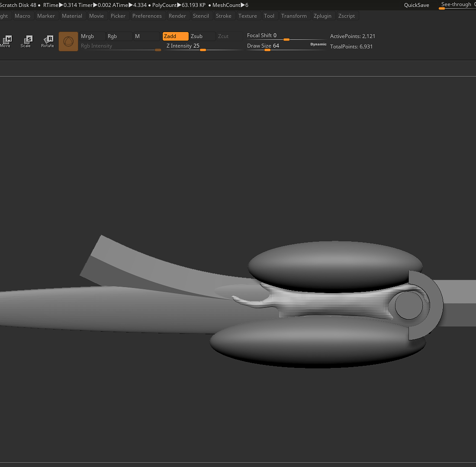Click the ActivePoints: 2,121 readout
476x467 pixels.
(x=352, y=36)
